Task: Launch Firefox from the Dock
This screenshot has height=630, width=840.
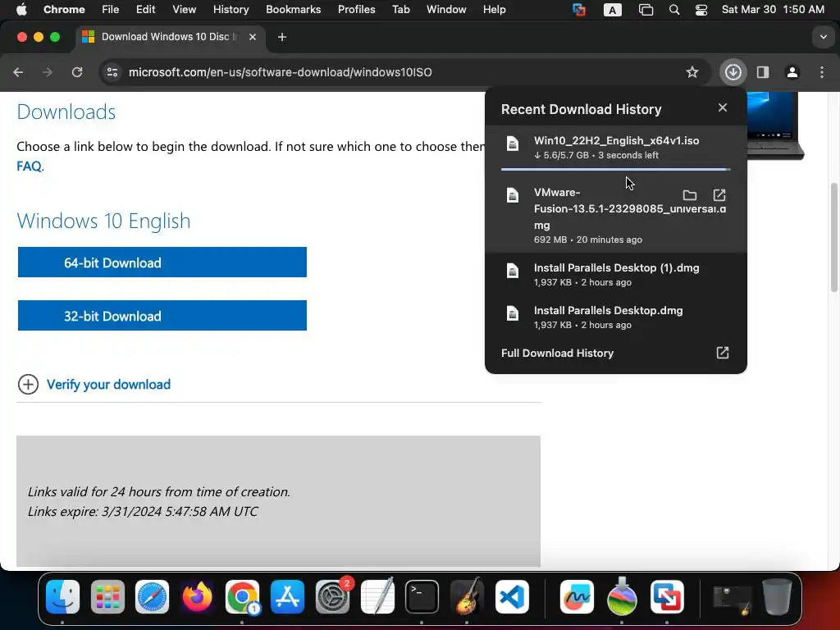Action: click(x=197, y=596)
